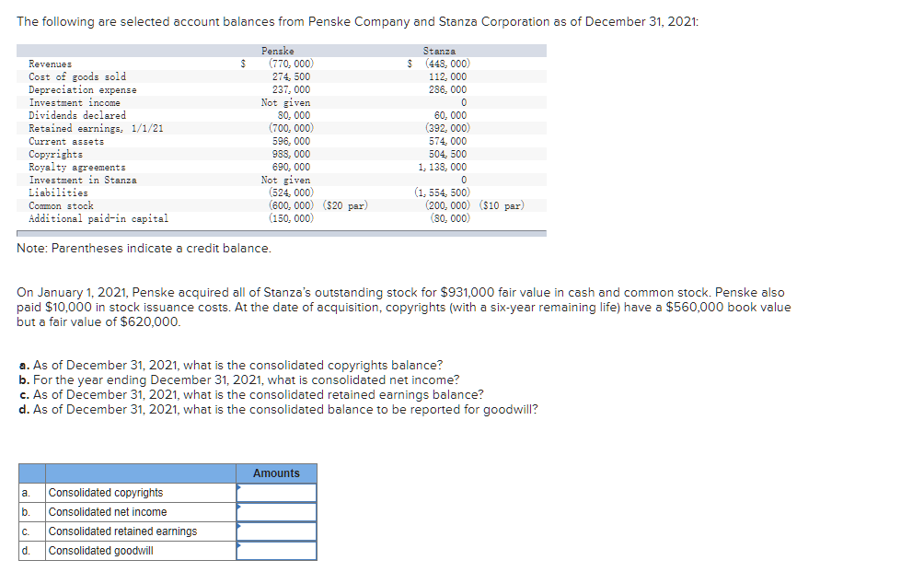Image resolution: width=924 pixels, height=572 pixels.
Task: Select the 'Cost of goods sold' label
Action: 77,76
